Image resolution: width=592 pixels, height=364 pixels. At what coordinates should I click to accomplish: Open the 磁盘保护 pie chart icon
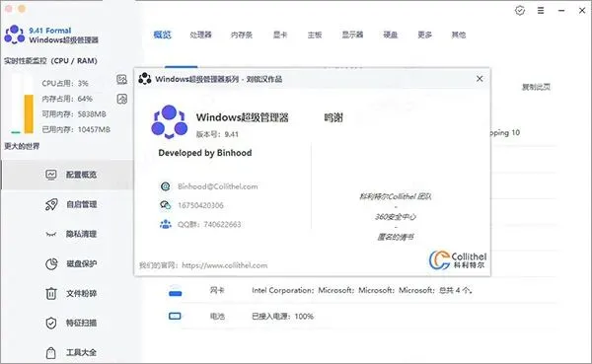click(51, 263)
